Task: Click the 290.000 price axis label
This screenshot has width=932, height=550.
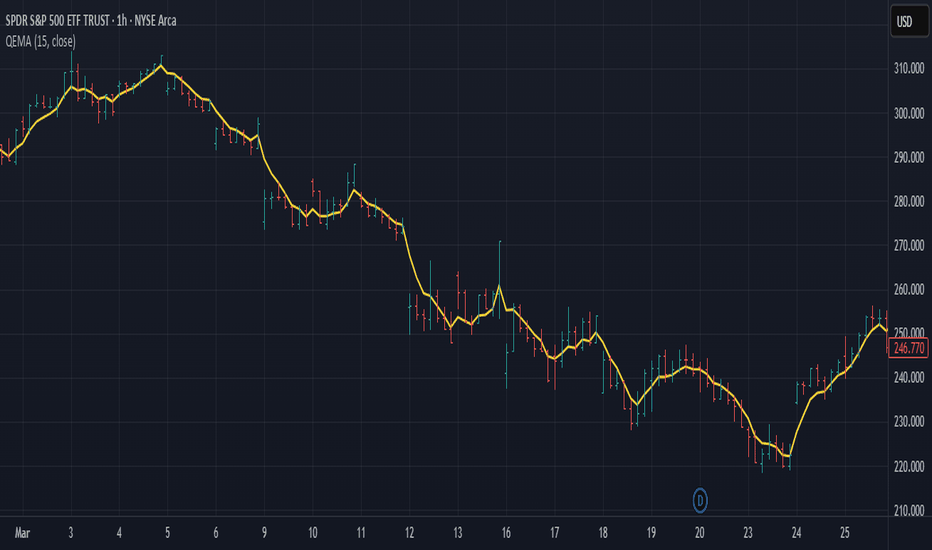Action: (x=909, y=157)
